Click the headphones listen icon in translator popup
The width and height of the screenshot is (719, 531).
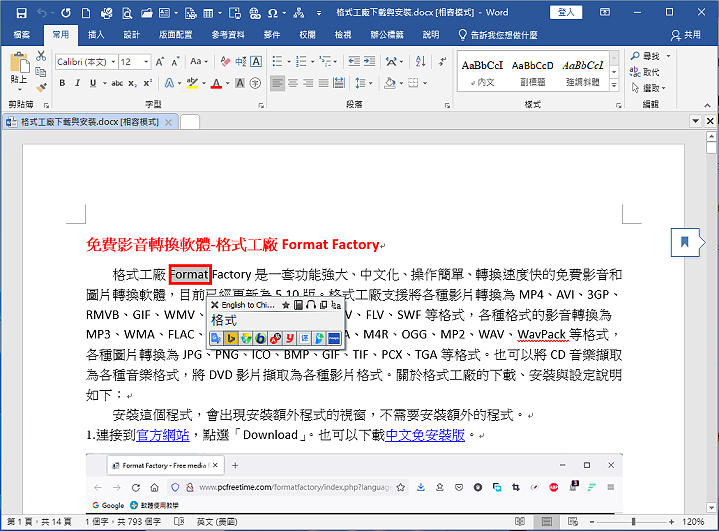[311, 305]
